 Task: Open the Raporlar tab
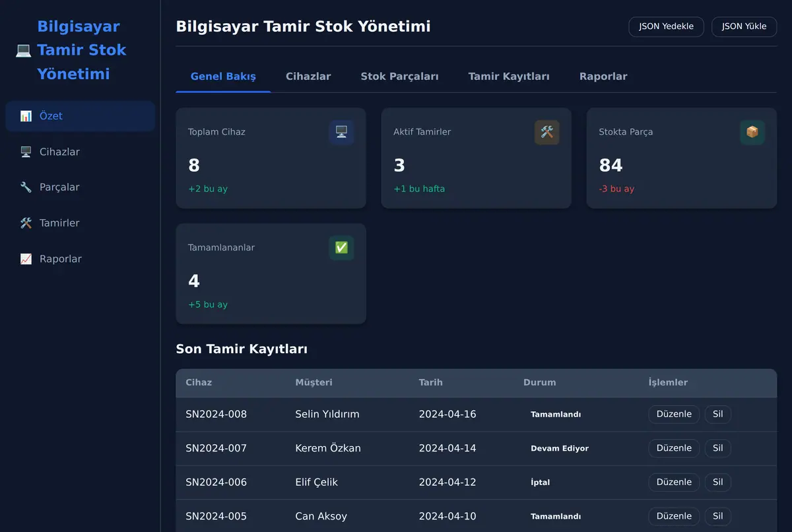603,77
